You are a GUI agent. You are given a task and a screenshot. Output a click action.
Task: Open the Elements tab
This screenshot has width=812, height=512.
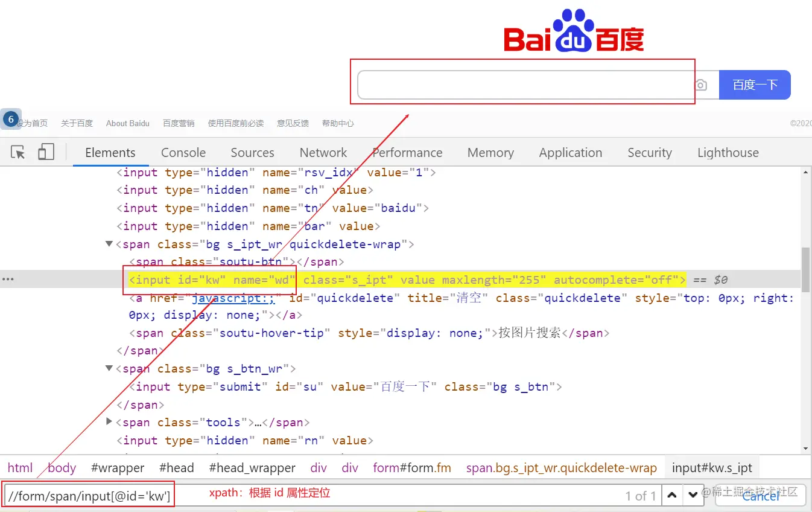110,153
